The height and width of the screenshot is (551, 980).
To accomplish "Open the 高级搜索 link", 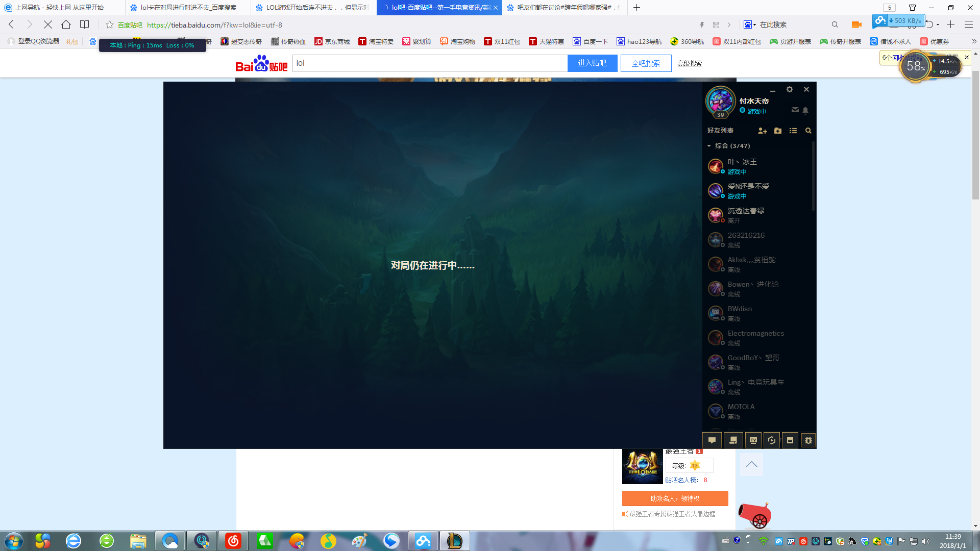I will click(690, 63).
